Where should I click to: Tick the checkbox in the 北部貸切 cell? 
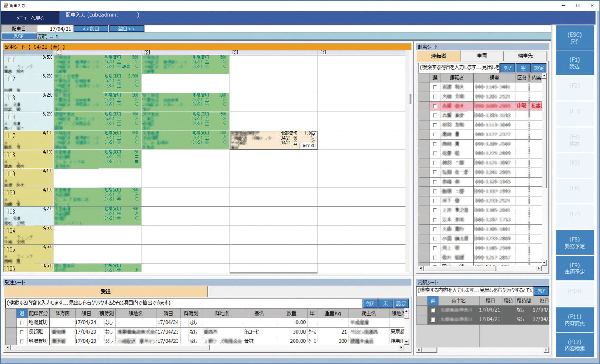pos(314,134)
